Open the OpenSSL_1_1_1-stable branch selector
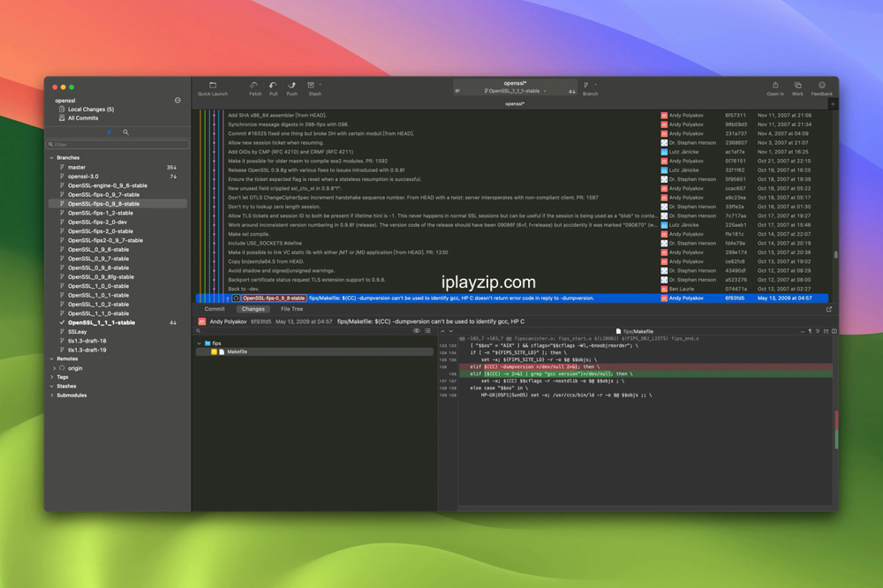883x588 pixels. click(x=515, y=91)
